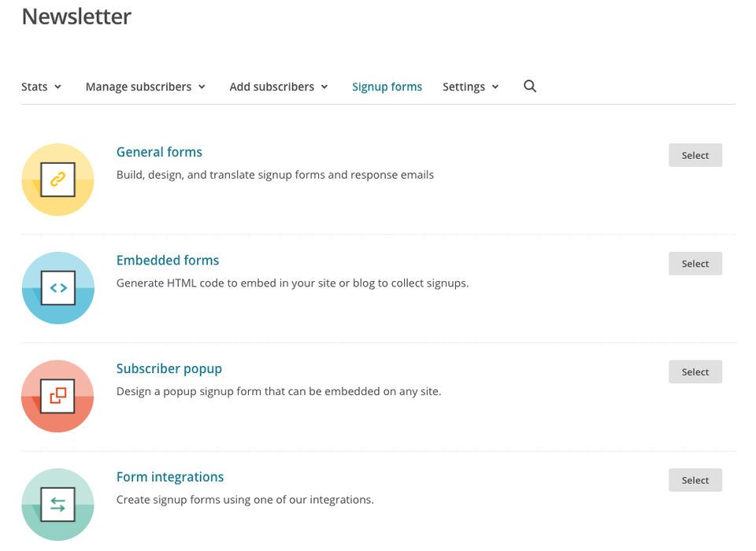Open the Settings dropdown menu
This screenshot has width=756, height=551.
click(471, 87)
